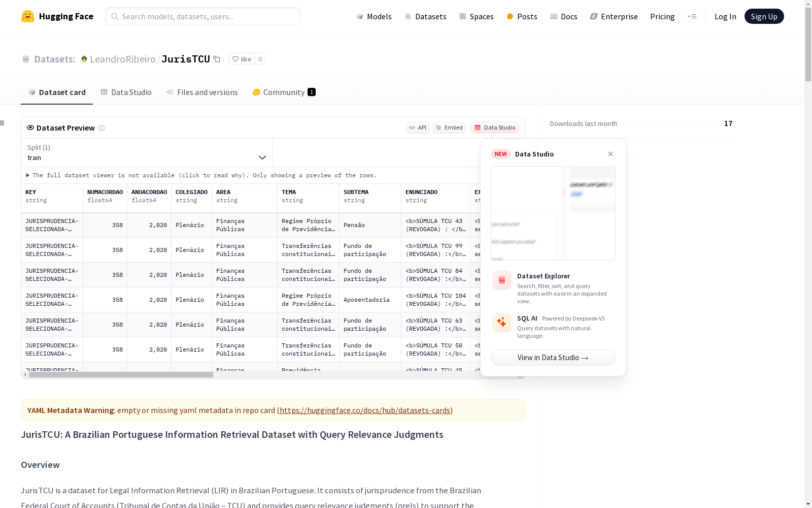Switch to Files and versions tab
The height and width of the screenshot is (508, 812).
(202, 92)
